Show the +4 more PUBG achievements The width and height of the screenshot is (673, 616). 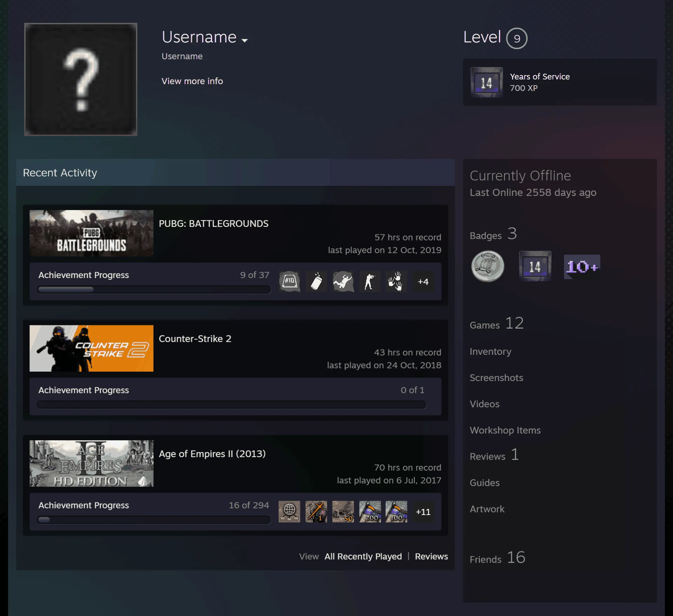(423, 282)
